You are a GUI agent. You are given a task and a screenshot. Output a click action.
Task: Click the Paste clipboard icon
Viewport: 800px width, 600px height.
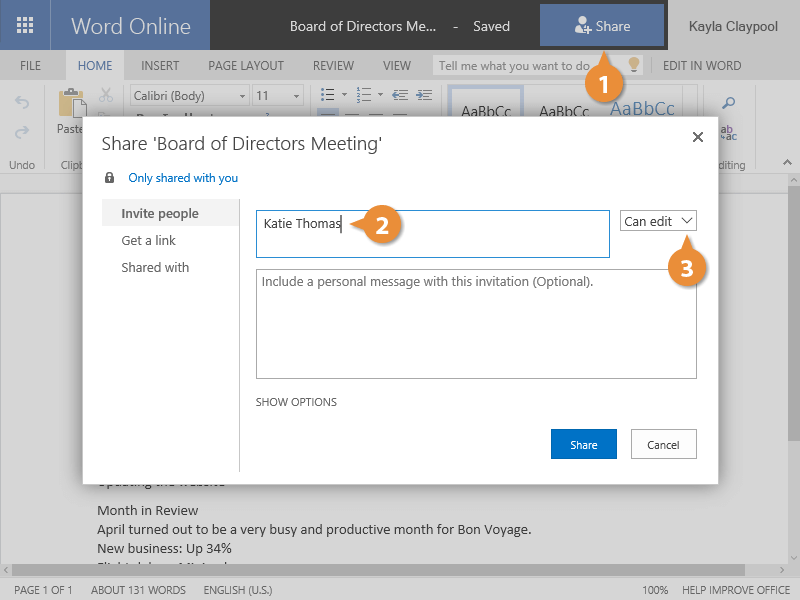tap(70, 107)
